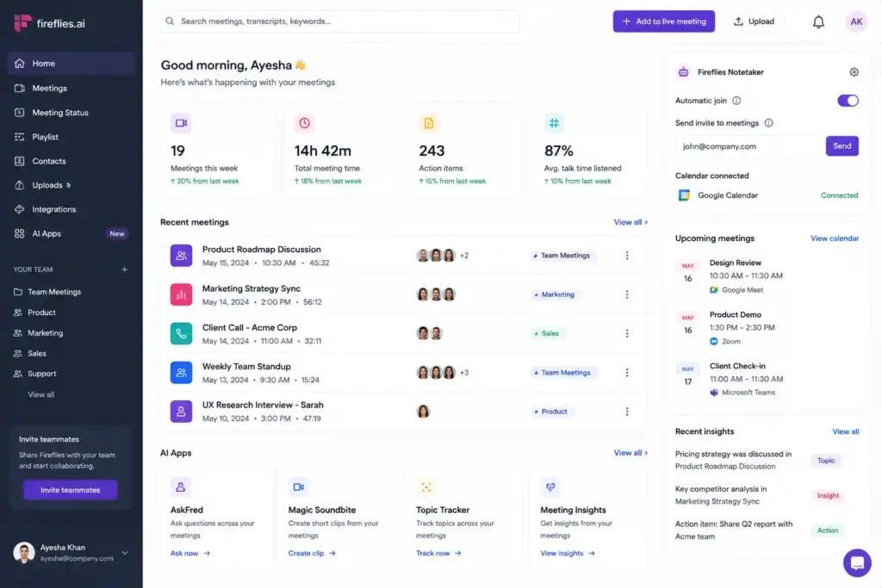Click Invite teammates button
The height and width of the screenshot is (588, 882).
click(x=71, y=490)
